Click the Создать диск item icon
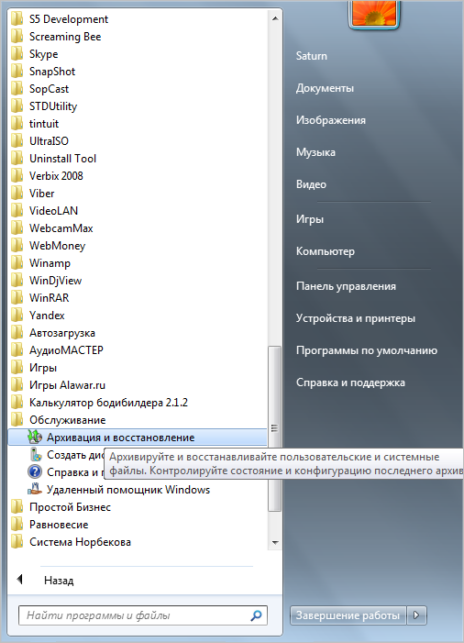The image size is (464, 643). [36, 454]
